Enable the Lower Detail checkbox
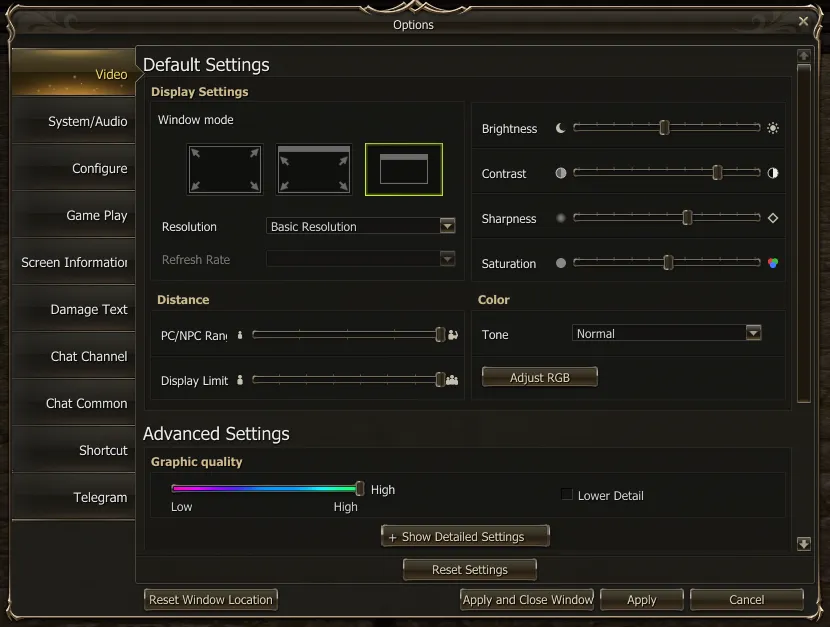The width and height of the screenshot is (830, 627). 566,495
